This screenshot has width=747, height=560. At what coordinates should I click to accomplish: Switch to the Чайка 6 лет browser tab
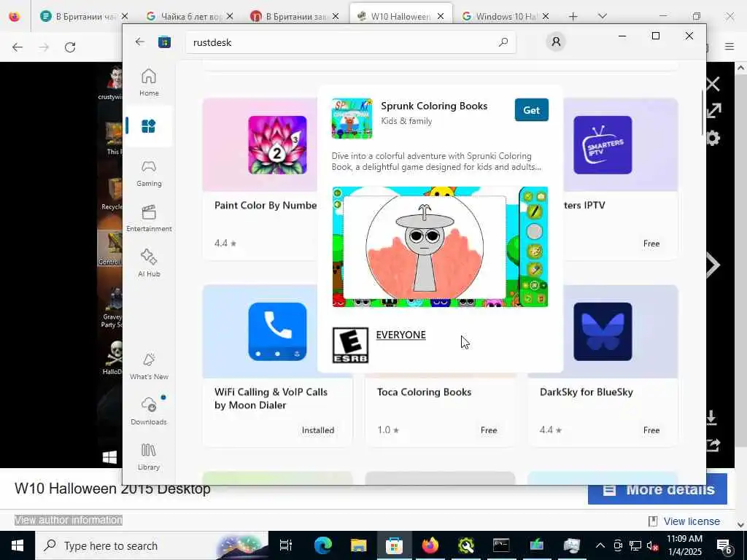pos(191,16)
